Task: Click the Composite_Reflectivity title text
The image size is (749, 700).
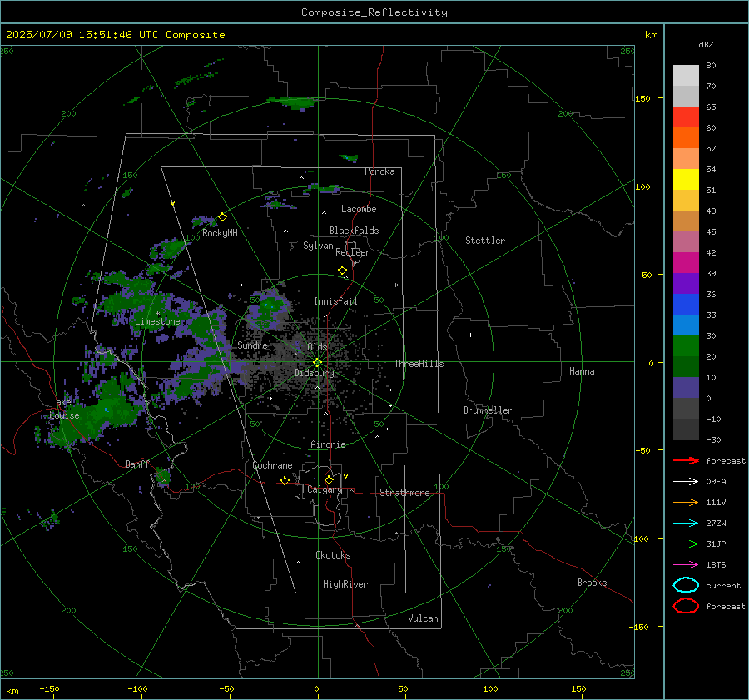Action: pyautogui.click(x=374, y=12)
